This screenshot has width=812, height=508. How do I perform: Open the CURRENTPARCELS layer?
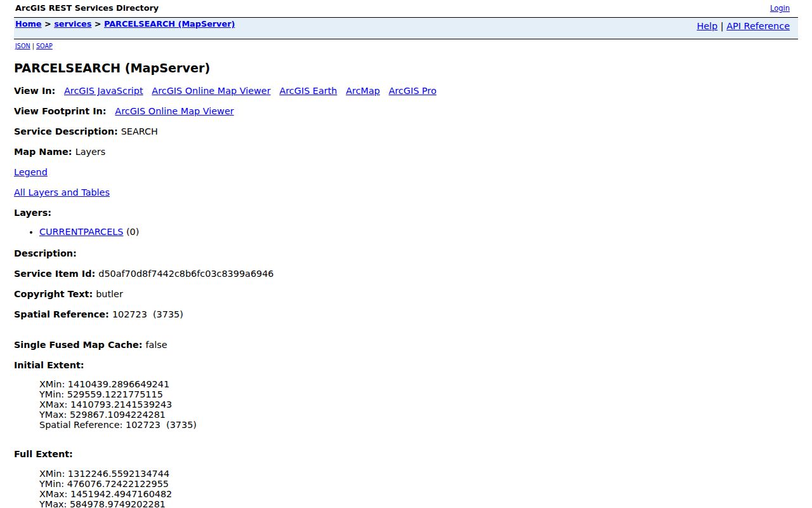coord(81,232)
